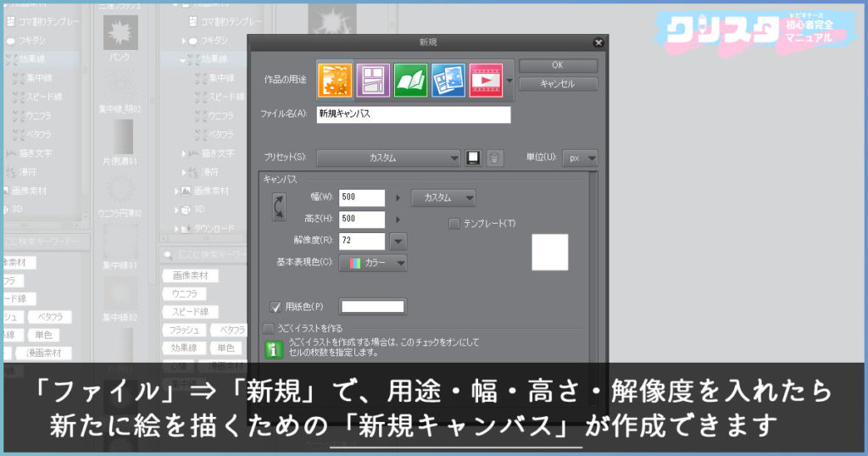Image resolution: width=868 pixels, height=456 pixels.
Task: Select the ウニフラ円02 material thumbnail
Action: coord(120,189)
